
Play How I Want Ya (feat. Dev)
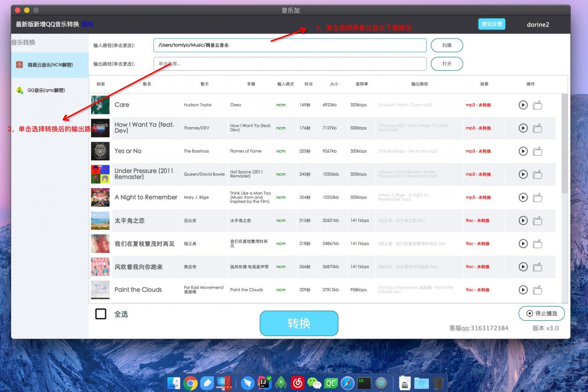coord(523,128)
